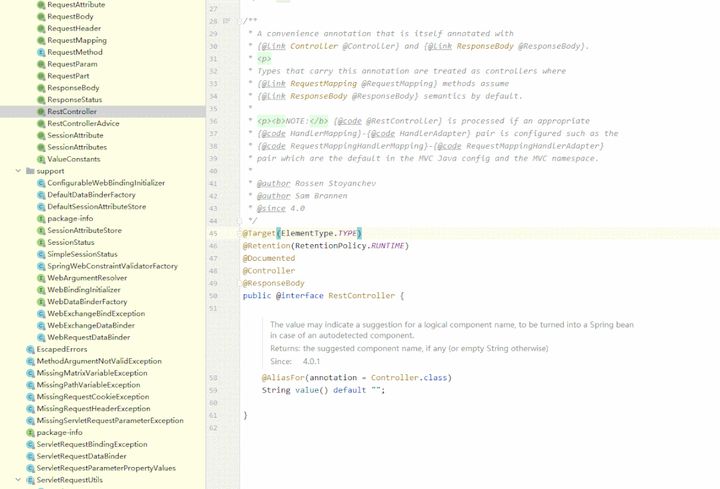This screenshot has height=489, width=720.
Task: Click the SessionAttributeStore interface icon
Action: pos(41,230)
